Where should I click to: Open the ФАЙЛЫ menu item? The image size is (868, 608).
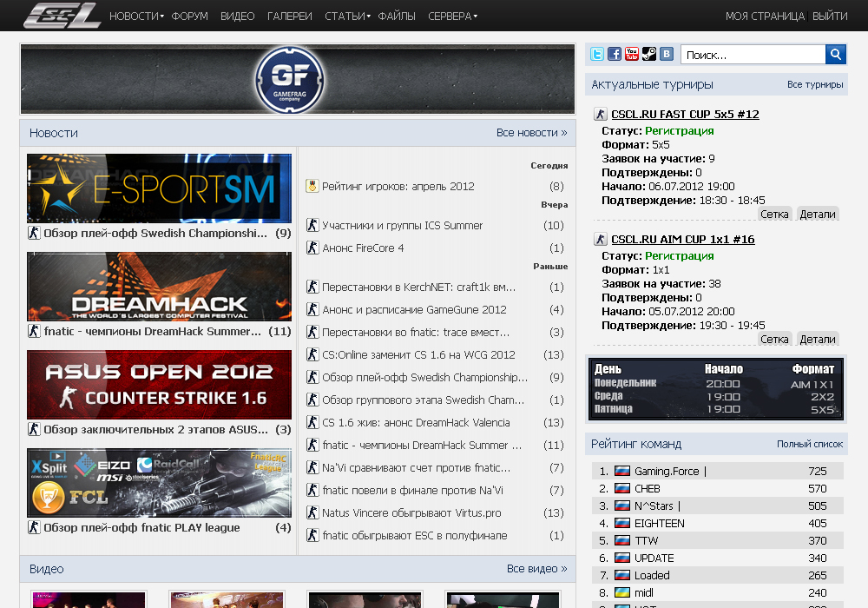[397, 16]
